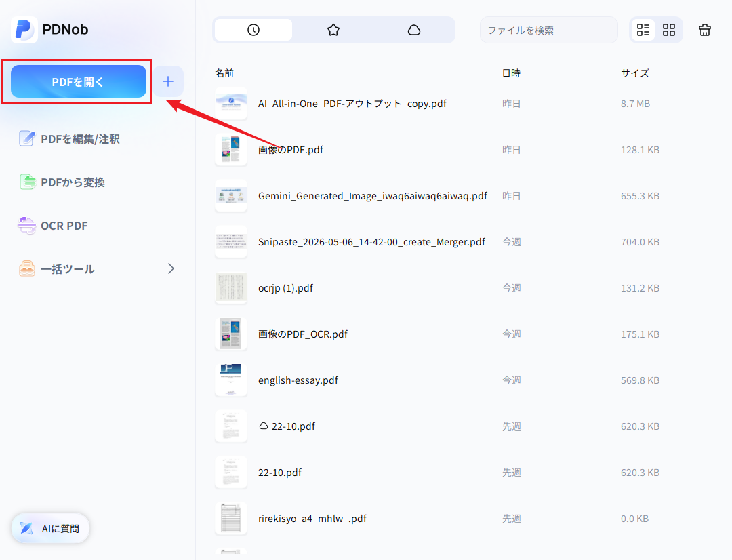Click the plus button beside PDFを開く
The width and height of the screenshot is (732, 560).
pos(168,82)
